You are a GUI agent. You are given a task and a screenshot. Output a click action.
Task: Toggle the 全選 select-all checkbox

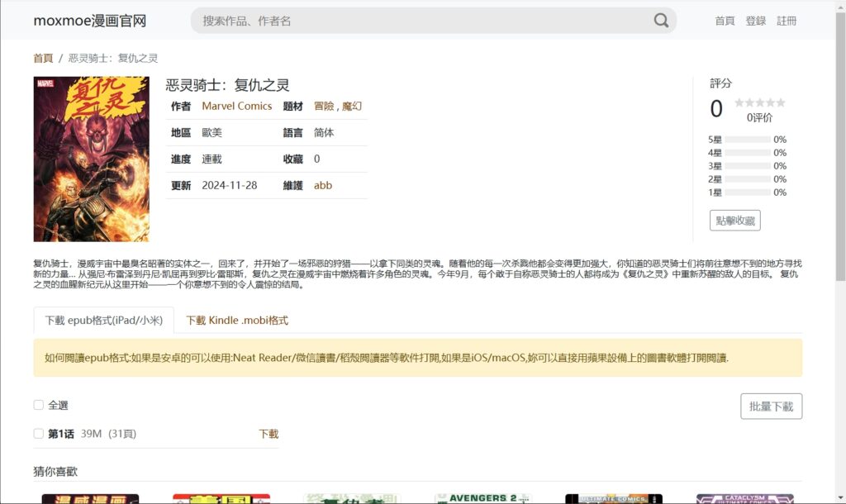[x=38, y=405]
